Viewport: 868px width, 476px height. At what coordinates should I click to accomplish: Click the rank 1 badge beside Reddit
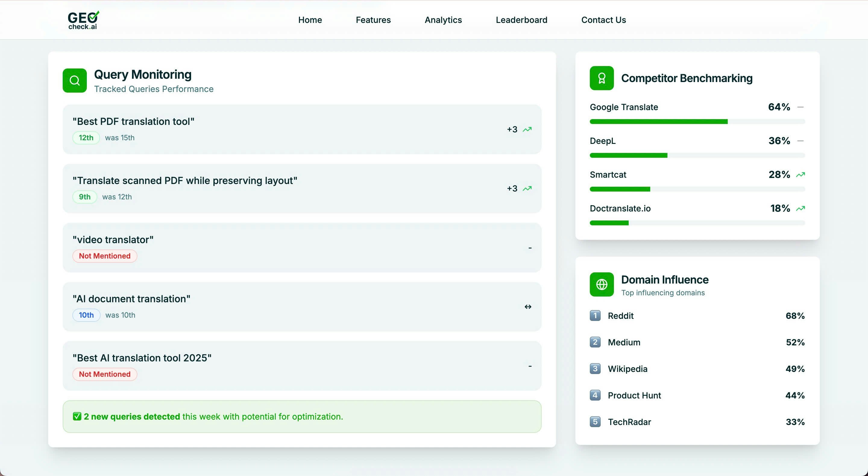595,316
